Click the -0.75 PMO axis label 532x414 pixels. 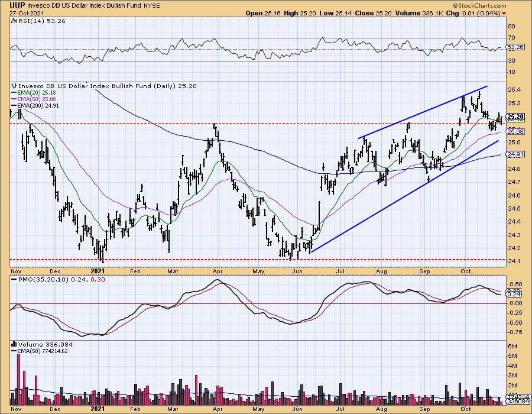pos(515,332)
